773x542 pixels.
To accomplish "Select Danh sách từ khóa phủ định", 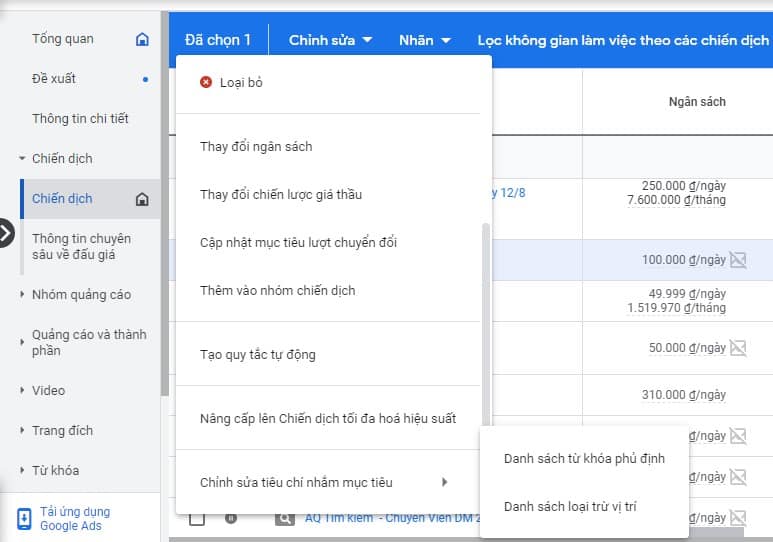I will (x=584, y=459).
